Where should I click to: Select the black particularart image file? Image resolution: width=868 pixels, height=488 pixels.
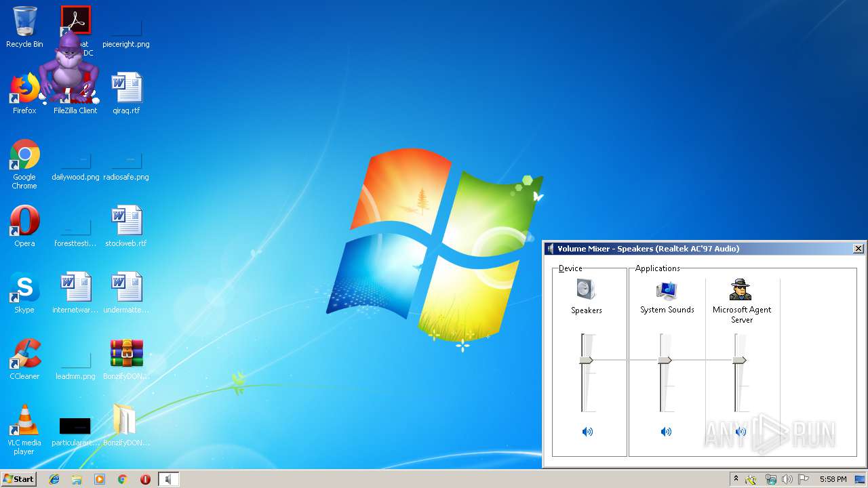[x=75, y=431]
